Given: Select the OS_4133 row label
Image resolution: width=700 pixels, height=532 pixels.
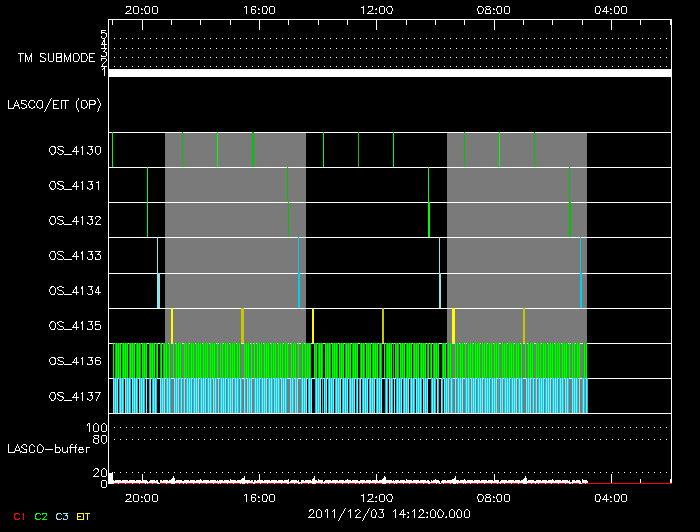Looking at the screenshot, I should tap(75, 256).
